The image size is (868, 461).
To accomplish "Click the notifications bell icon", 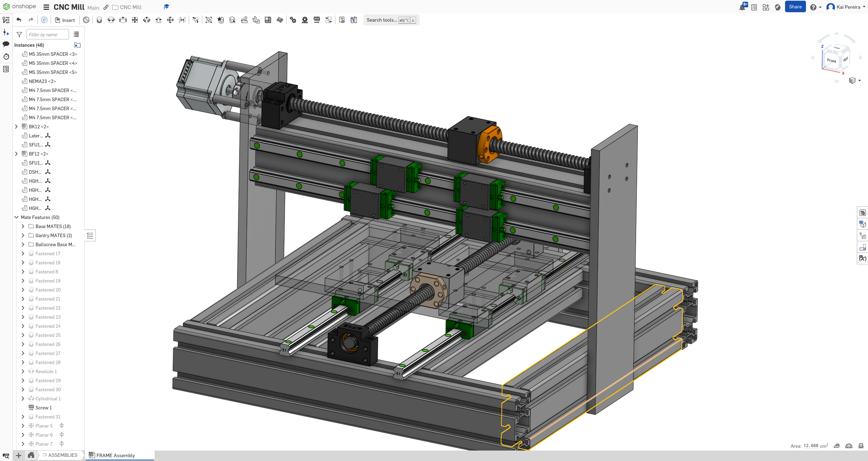I will (743, 7).
